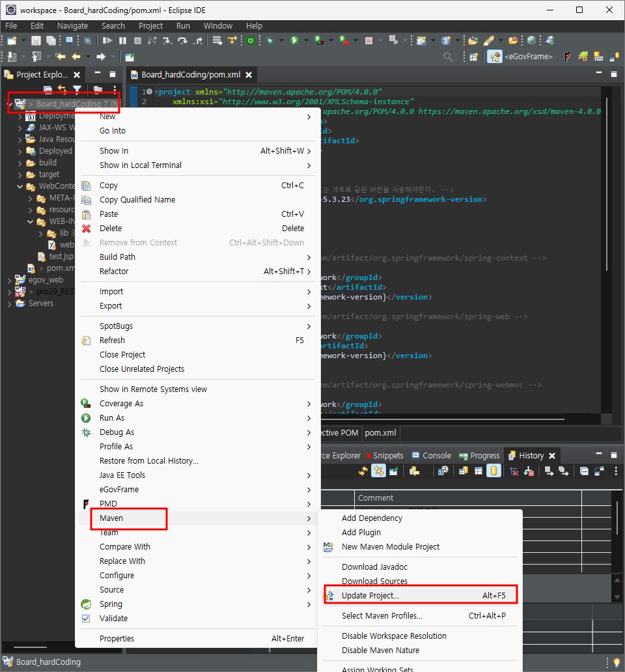Click the Open Web Browser globe icon

pos(532,40)
